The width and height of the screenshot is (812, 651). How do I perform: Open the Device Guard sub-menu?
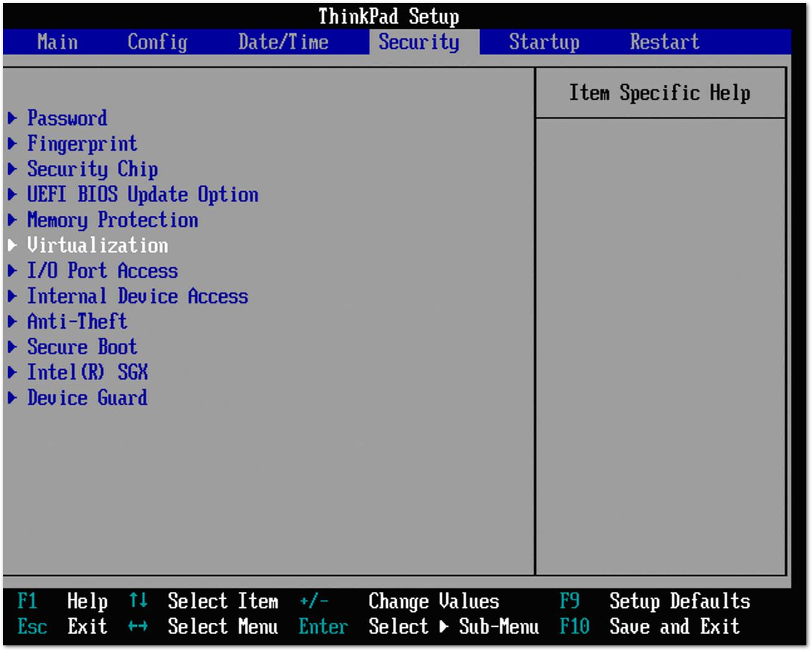pyautogui.click(x=87, y=398)
